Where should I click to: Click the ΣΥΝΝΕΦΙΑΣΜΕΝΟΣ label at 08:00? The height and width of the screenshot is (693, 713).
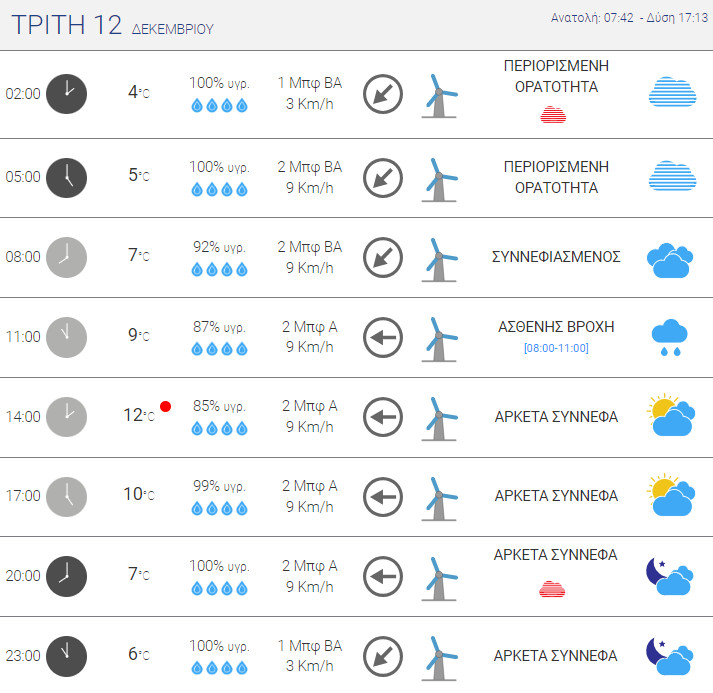[556, 257]
